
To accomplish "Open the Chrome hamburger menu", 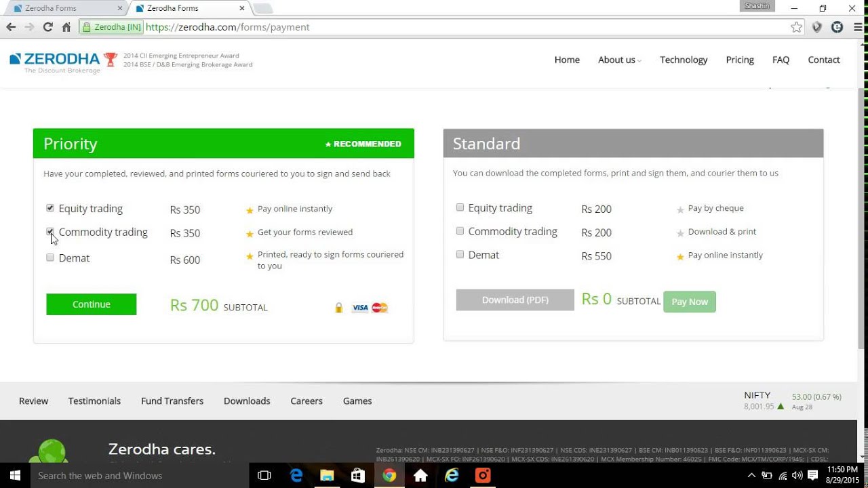I will (856, 27).
